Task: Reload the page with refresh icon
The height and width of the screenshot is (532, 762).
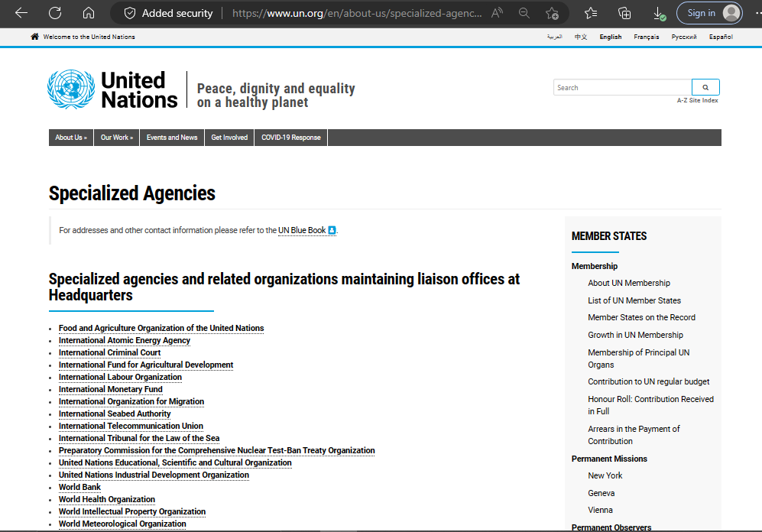Action: (x=55, y=13)
